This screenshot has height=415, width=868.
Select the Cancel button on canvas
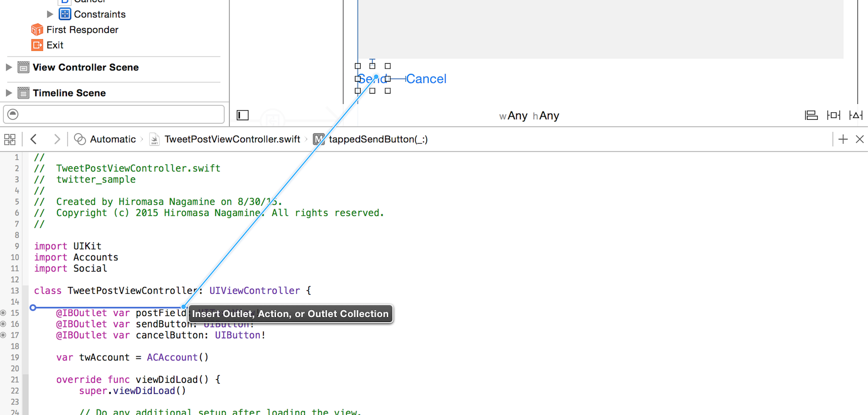pos(426,79)
